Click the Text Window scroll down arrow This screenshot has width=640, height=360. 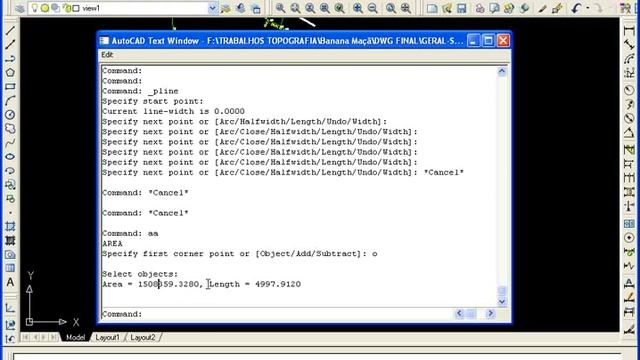[502, 302]
